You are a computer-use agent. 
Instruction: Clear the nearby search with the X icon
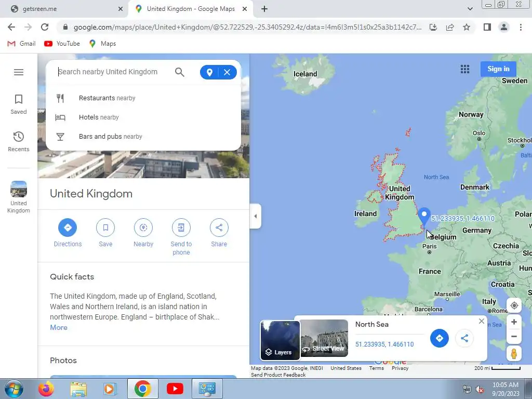(227, 72)
